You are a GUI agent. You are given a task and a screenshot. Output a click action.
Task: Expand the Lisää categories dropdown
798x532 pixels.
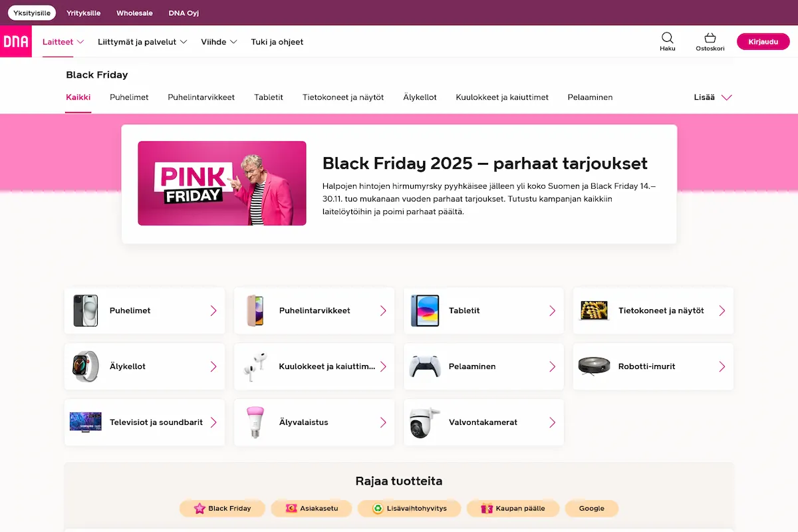(712, 97)
